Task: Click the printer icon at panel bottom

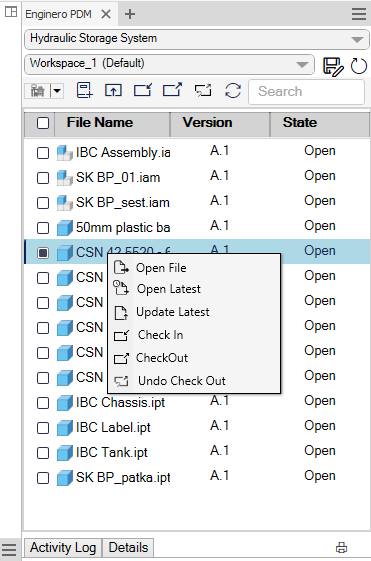Action: coord(341,547)
